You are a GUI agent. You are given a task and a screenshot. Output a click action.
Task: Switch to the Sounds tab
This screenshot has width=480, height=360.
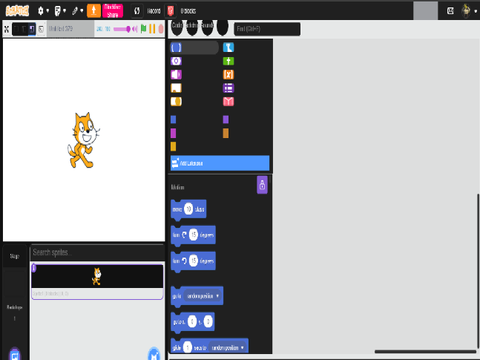[207, 27]
